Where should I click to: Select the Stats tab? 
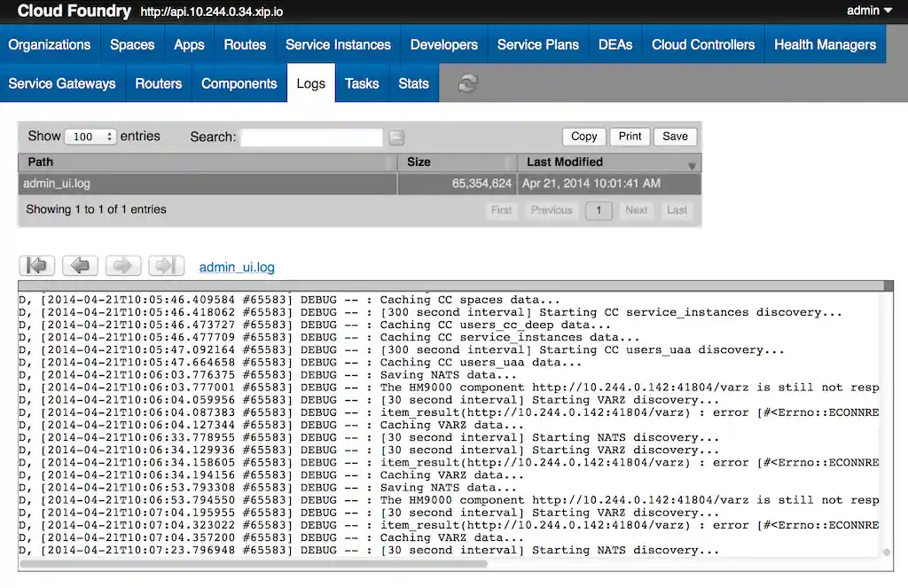coord(413,83)
